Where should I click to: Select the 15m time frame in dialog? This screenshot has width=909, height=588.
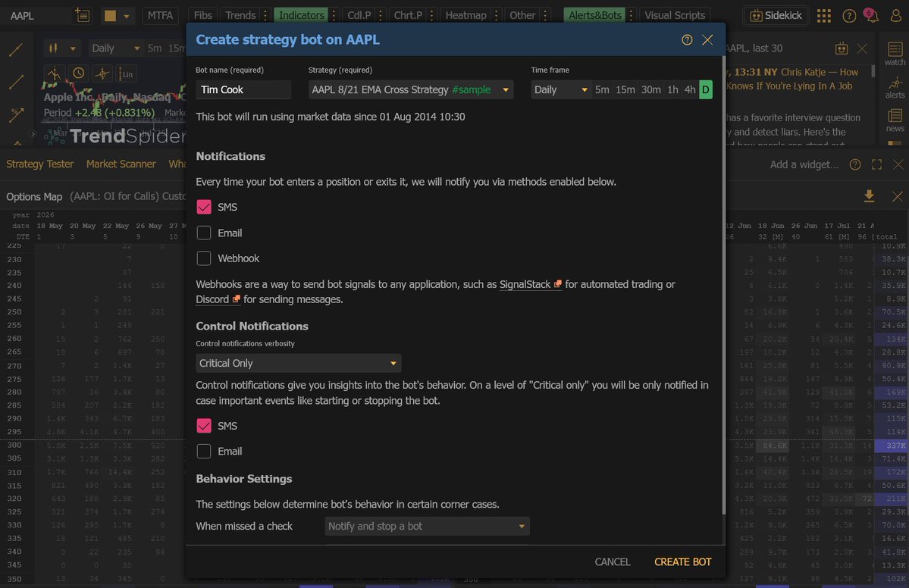point(625,90)
